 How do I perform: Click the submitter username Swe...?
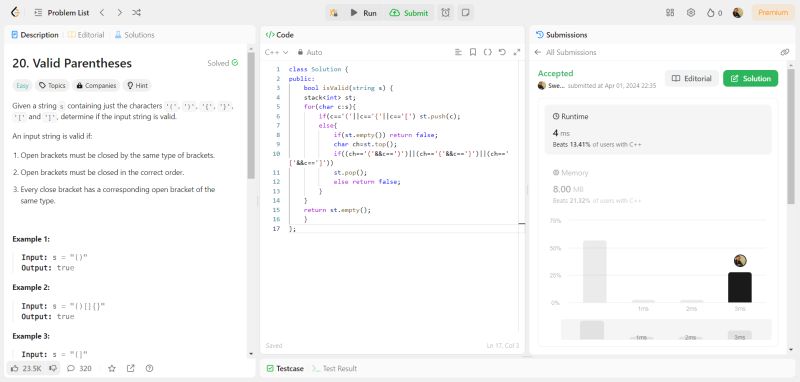click(x=556, y=86)
